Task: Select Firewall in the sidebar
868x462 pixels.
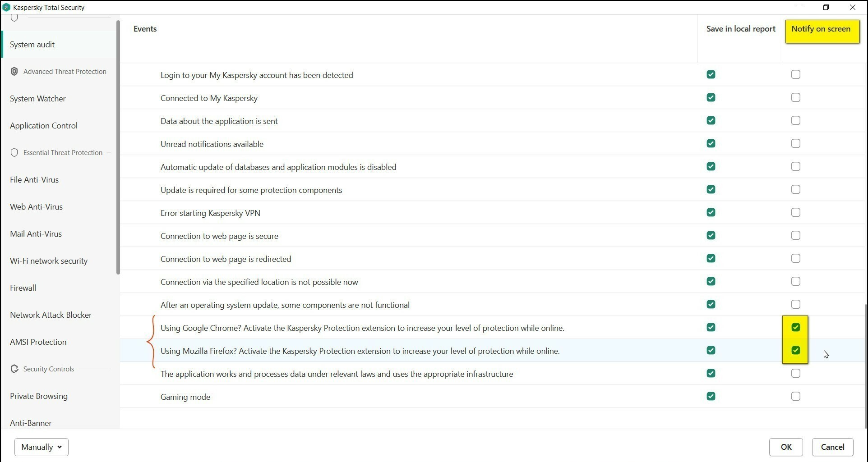Action: point(59,288)
